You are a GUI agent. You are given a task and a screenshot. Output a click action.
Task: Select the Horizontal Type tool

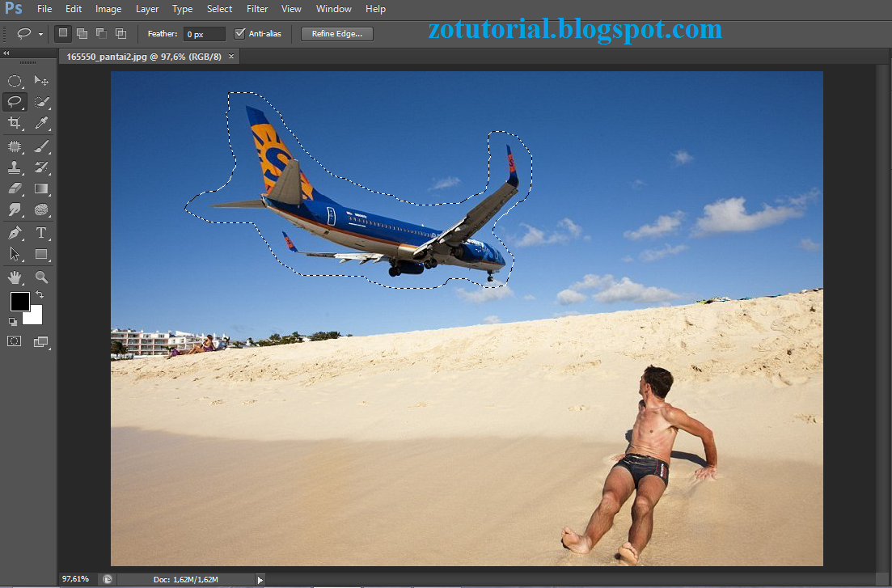[41, 233]
